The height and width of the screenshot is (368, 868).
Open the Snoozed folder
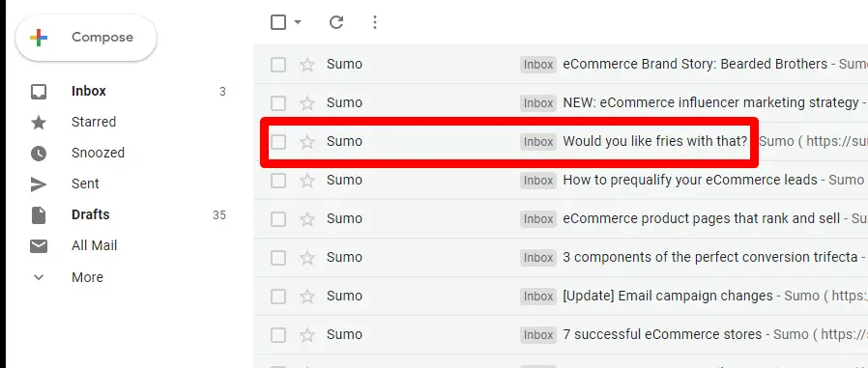pos(98,154)
